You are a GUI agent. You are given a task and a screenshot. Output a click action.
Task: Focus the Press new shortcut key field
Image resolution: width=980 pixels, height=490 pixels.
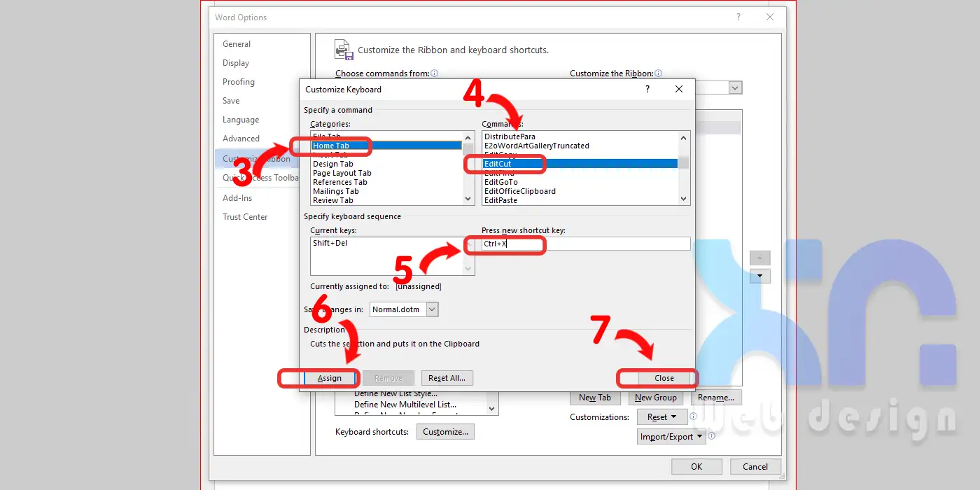(586, 244)
